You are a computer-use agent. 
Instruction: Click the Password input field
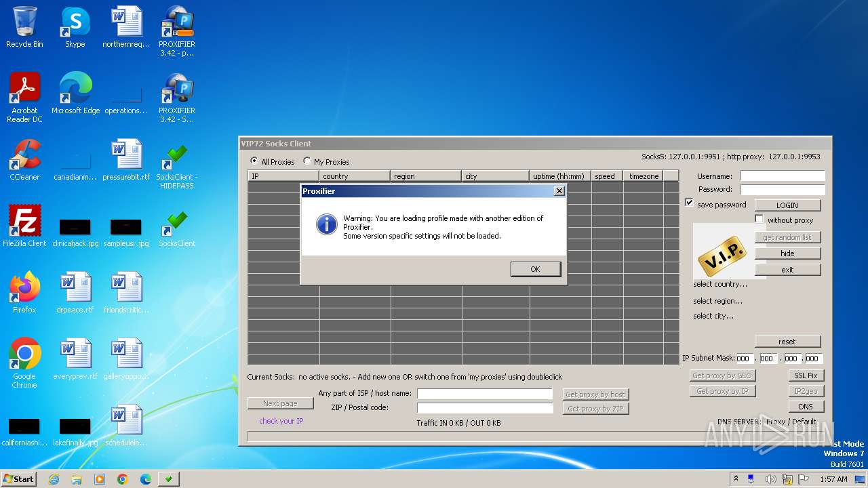782,189
